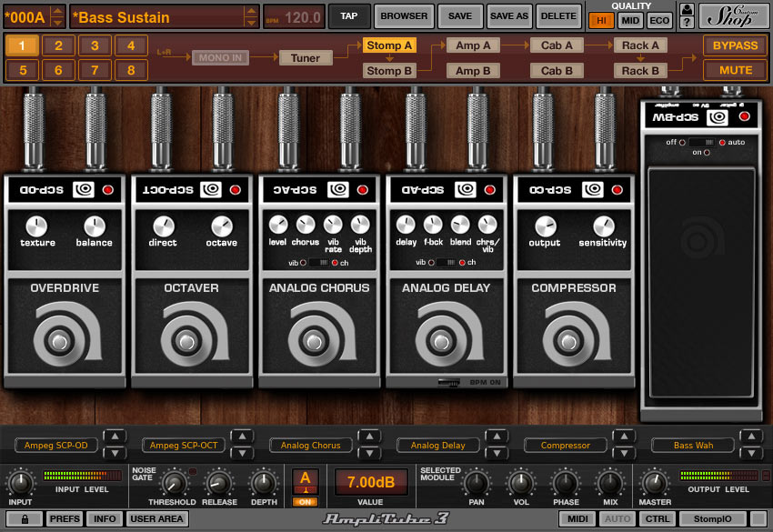Viewport: 773px width, 532px height.
Task: Click the SAVE AS button
Action: [x=509, y=16]
